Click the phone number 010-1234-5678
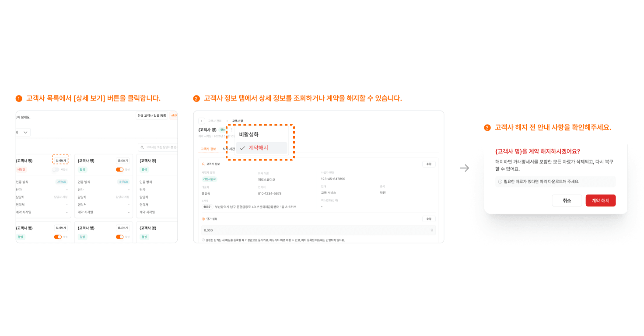Screen dimensions: 644x336 click(270, 193)
